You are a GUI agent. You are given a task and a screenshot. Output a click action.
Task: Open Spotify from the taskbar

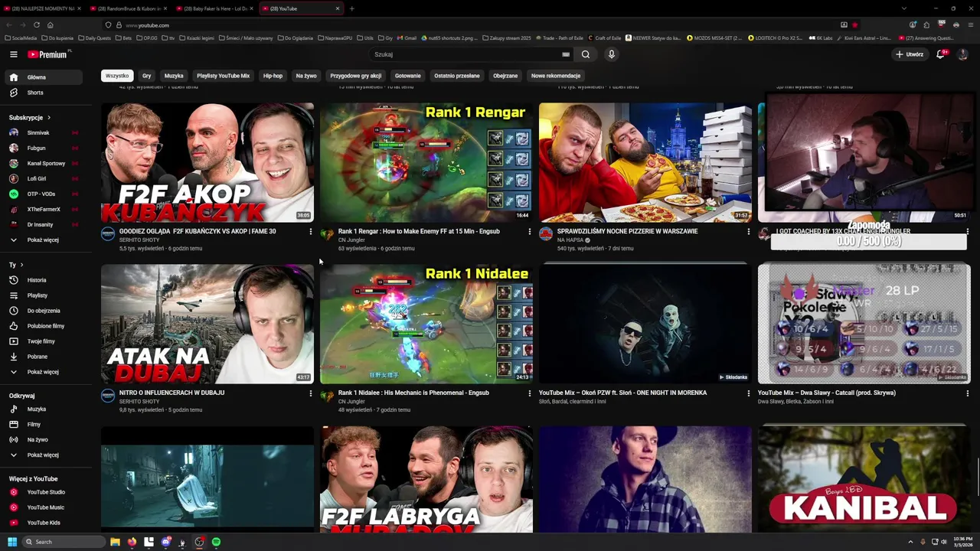[x=216, y=542]
